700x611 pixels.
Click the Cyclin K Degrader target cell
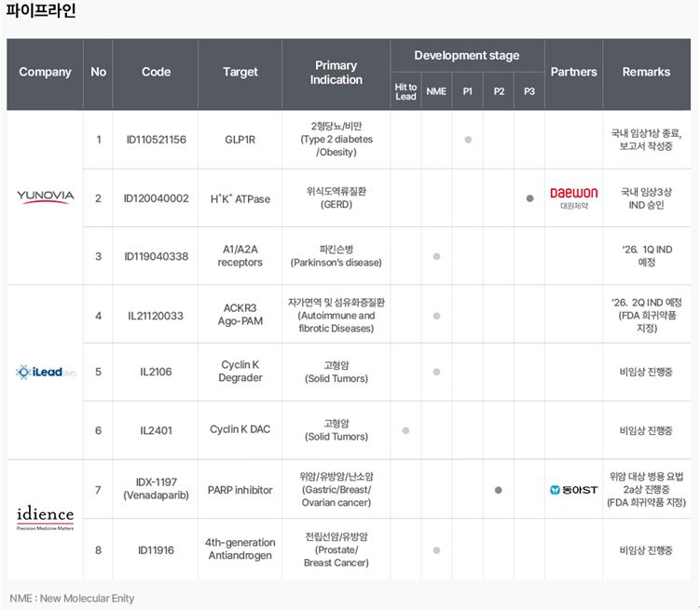240,372
